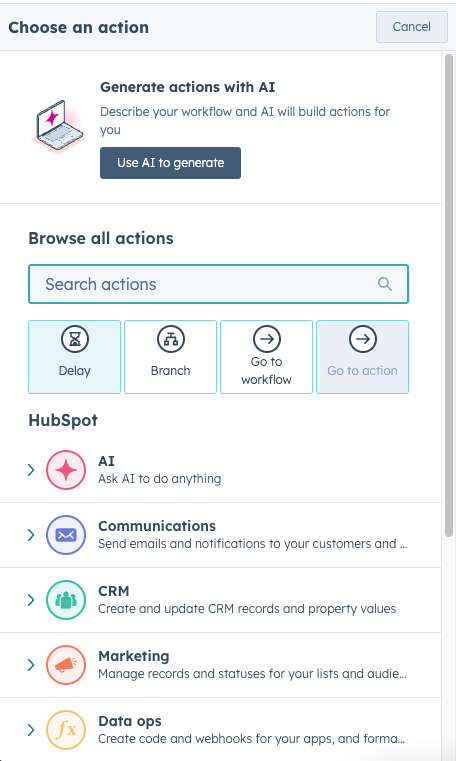Click the Communications envelope icon
Image resolution: width=456 pixels, height=761 pixels.
point(66,535)
